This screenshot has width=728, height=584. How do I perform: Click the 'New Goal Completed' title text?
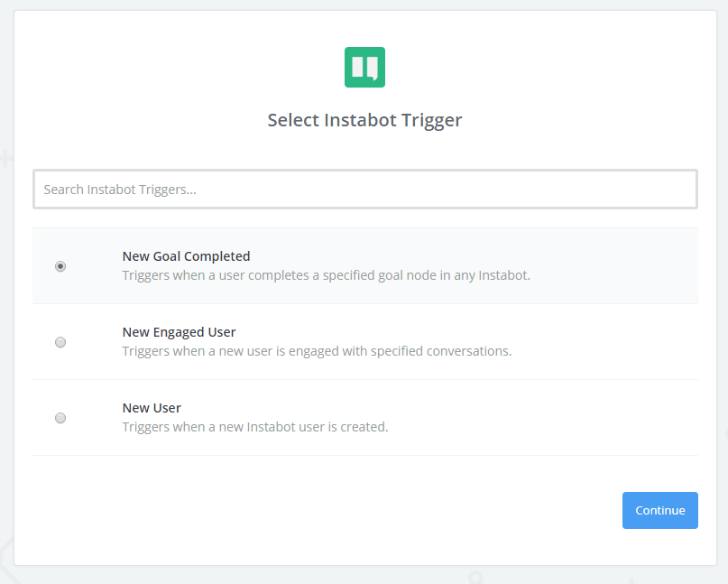click(186, 256)
